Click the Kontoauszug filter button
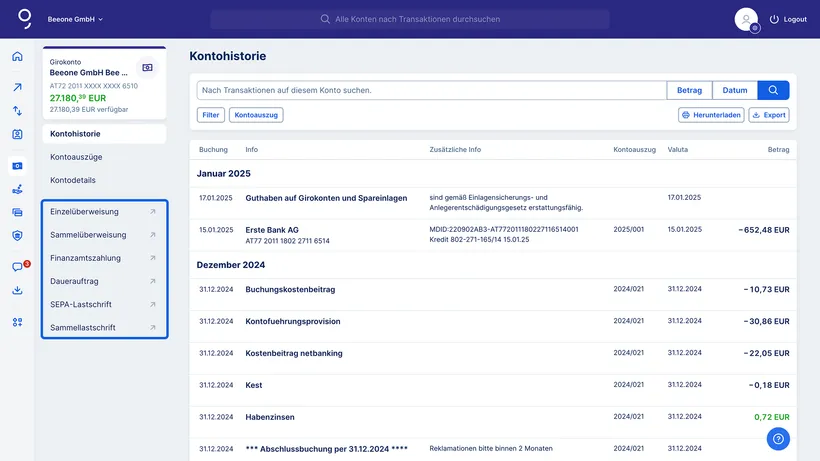Screen dimensions: 820x461 pos(256,115)
